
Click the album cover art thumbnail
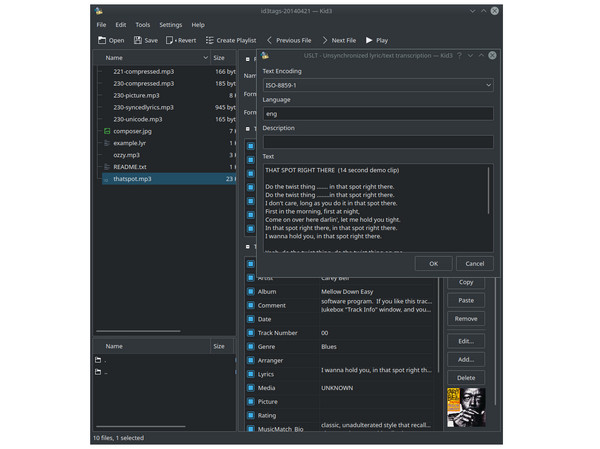[x=466, y=407]
